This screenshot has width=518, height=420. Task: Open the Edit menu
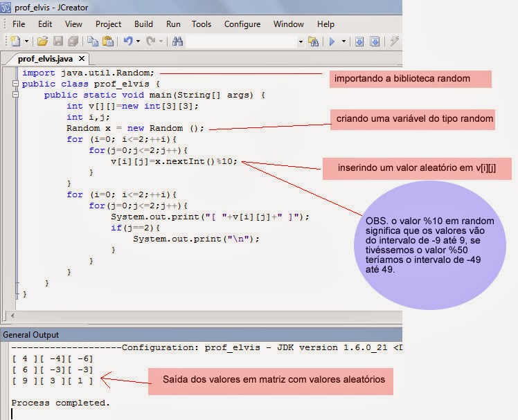[45, 24]
